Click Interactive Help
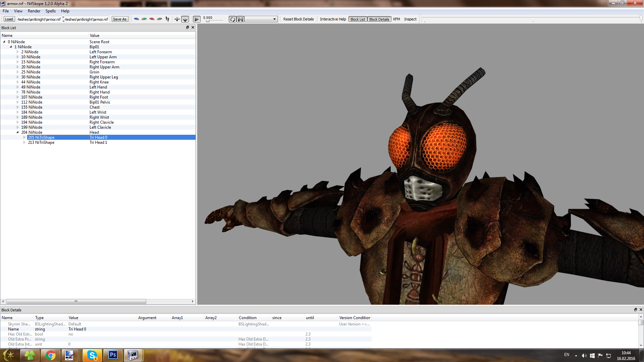 333,19
